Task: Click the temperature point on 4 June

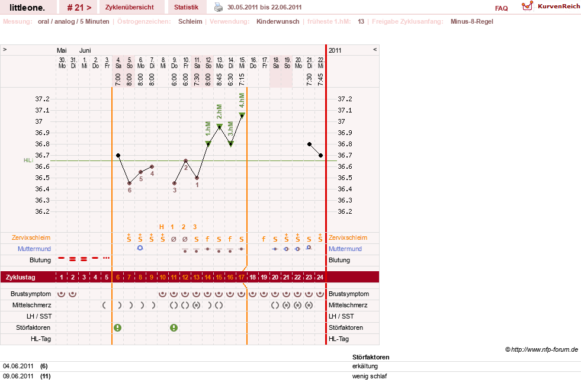Action: (x=118, y=155)
